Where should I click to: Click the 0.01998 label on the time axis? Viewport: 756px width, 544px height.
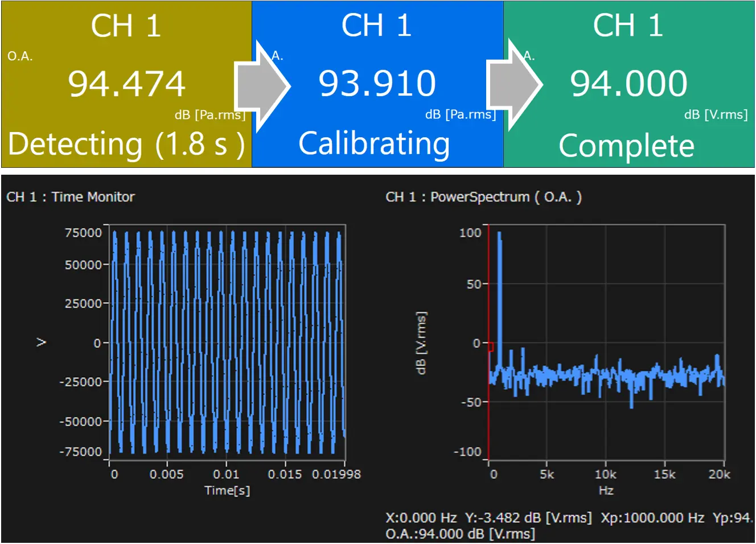tap(336, 474)
